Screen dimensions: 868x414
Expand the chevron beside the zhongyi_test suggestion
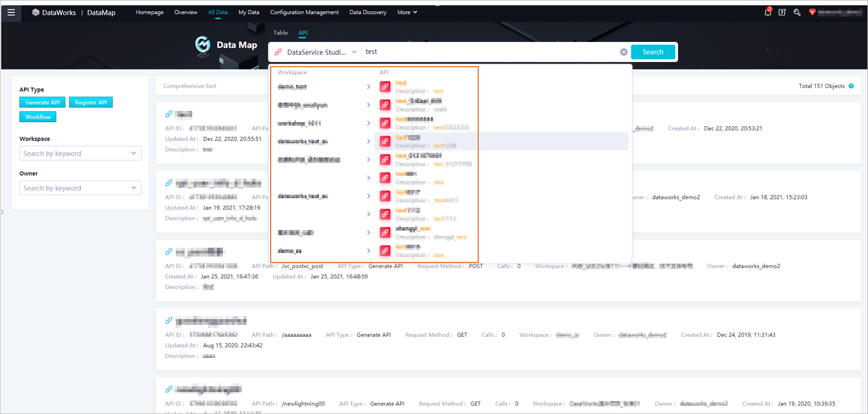(x=369, y=232)
